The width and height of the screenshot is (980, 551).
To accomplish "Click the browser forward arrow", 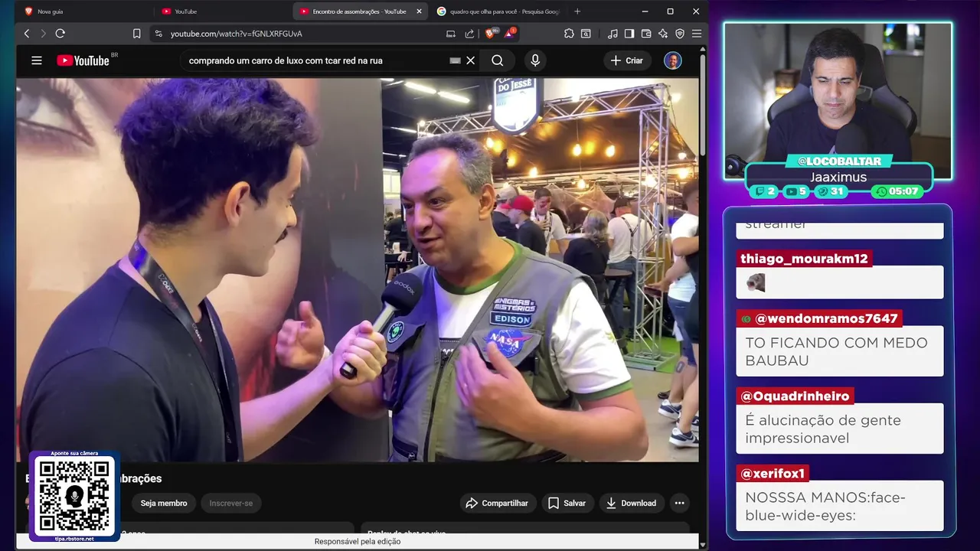I will pos(43,34).
